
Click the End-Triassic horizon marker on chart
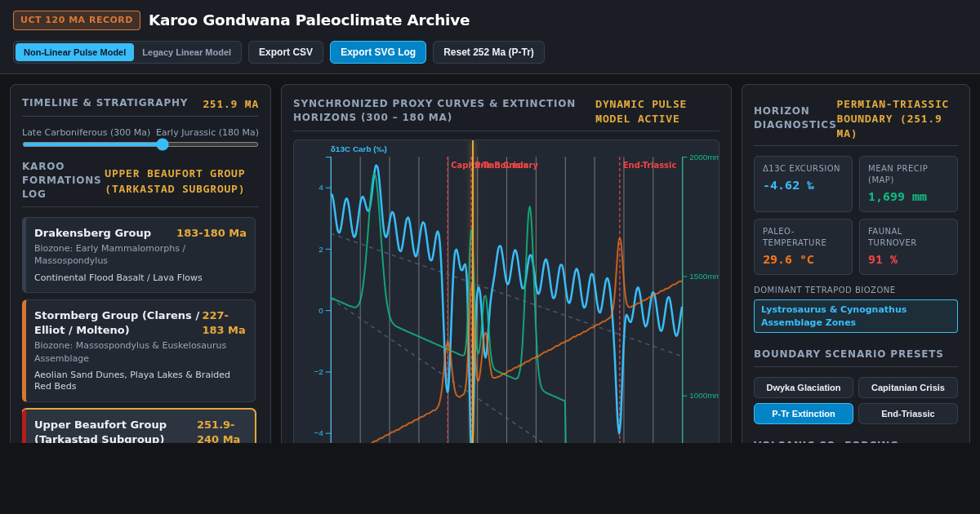pyautogui.click(x=649, y=165)
